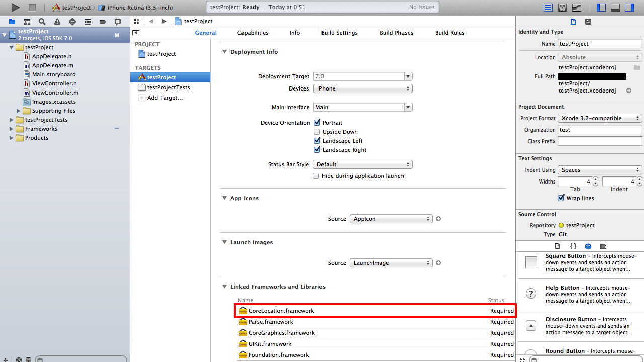Switch to the Info tab
The width and height of the screenshot is (644, 362).
[x=295, y=33]
